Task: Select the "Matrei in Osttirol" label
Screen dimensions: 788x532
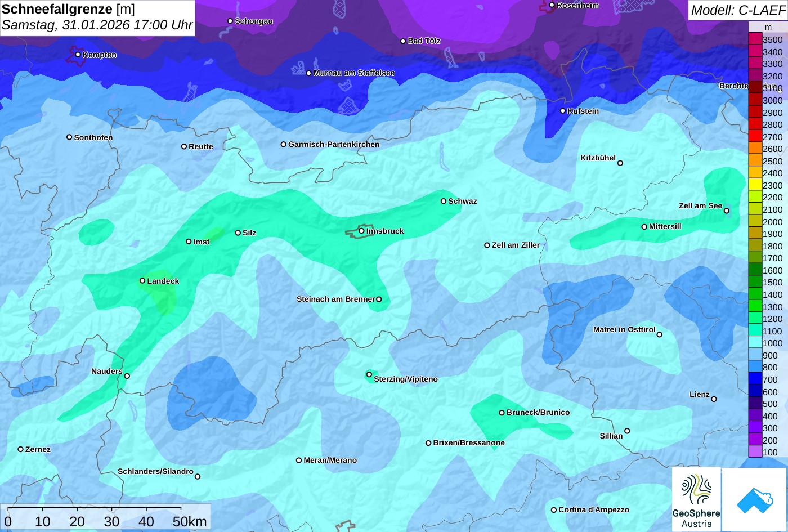Action: pyautogui.click(x=624, y=330)
